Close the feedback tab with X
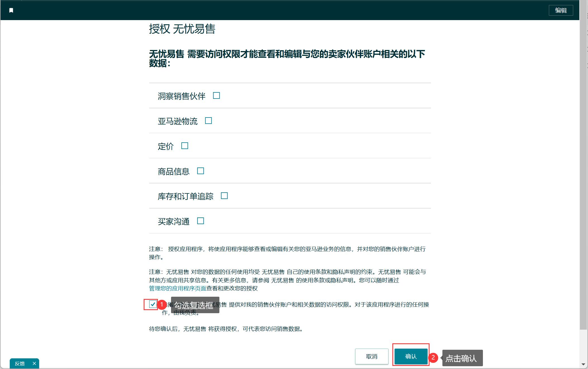The image size is (588, 369). coord(34,363)
